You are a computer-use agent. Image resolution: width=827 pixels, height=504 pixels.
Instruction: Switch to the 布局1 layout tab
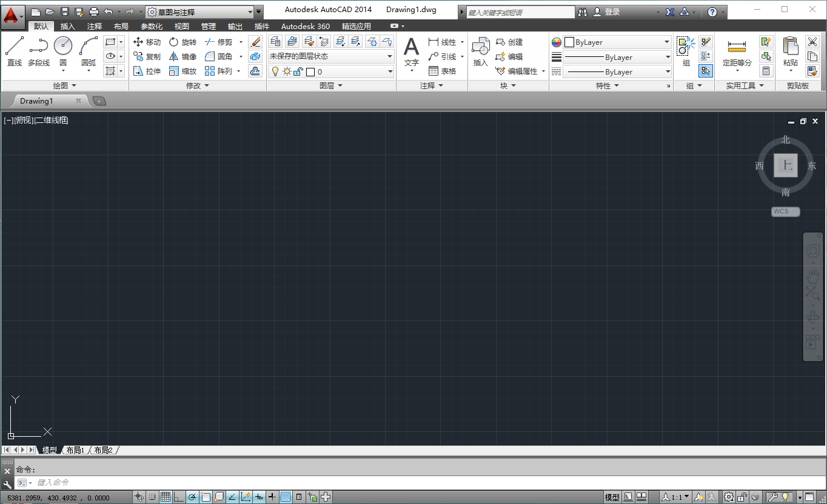click(75, 449)
